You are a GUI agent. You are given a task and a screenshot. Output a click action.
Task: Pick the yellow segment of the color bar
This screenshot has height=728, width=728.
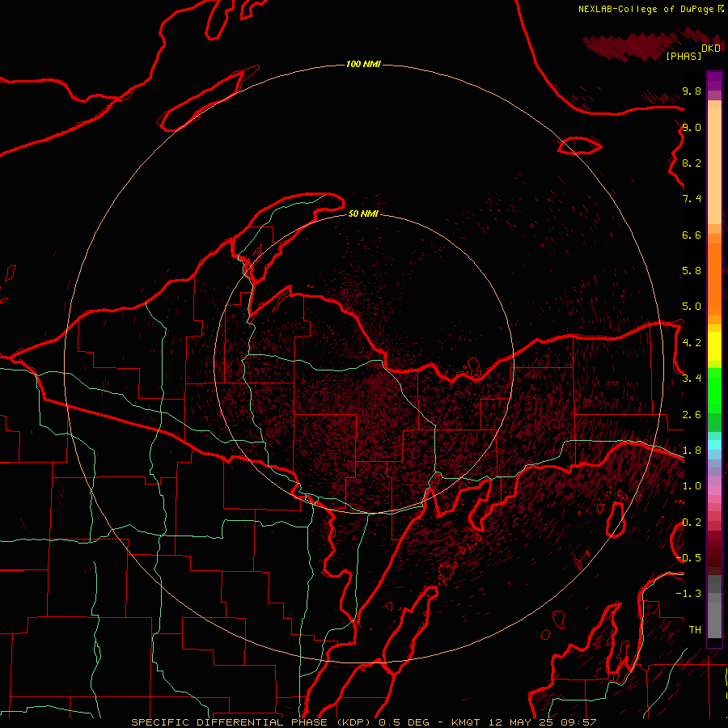click(x=714, y=345)
